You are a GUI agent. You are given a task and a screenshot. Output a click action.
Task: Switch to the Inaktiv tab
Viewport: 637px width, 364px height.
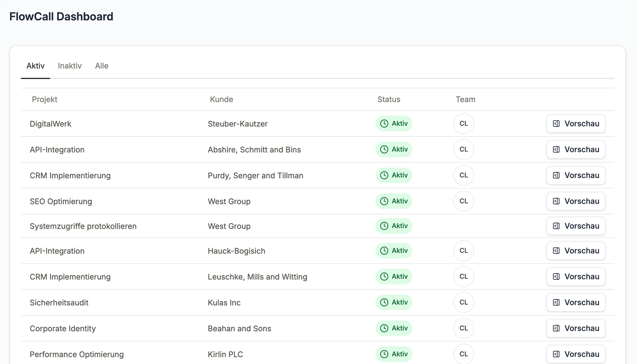pyautogui.click(x=70, y=66)
